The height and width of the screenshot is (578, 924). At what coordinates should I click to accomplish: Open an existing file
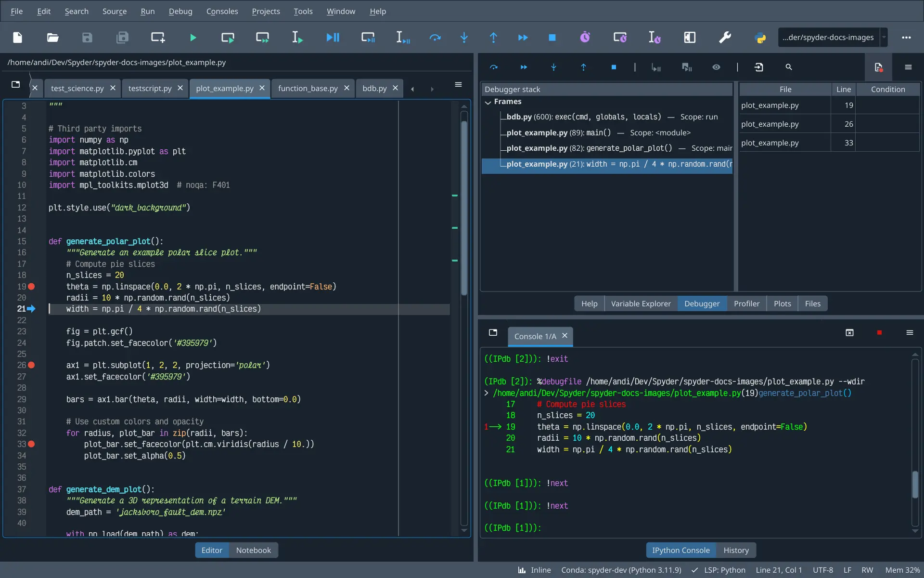[x=52, y=37]
